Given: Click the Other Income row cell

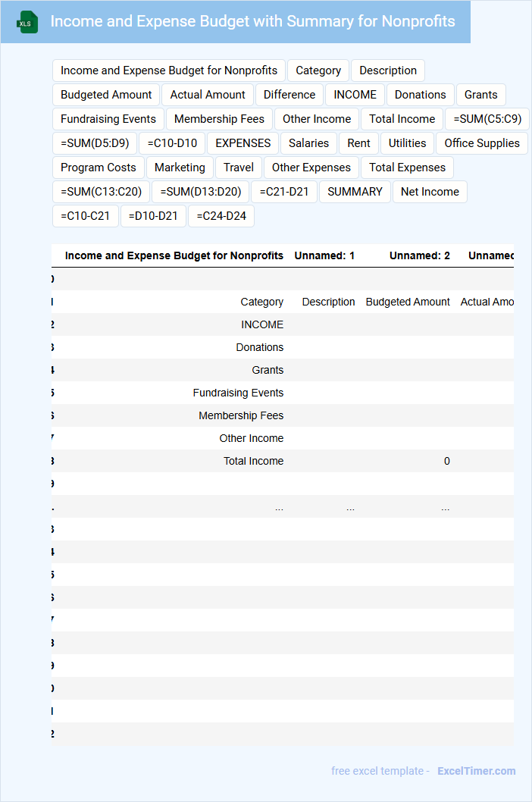Looking at the screenshot, I should pos(251,438).
